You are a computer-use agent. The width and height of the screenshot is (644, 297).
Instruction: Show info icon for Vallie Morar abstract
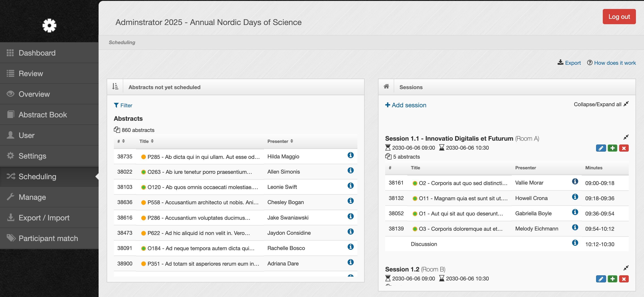[x=575, y=181]
